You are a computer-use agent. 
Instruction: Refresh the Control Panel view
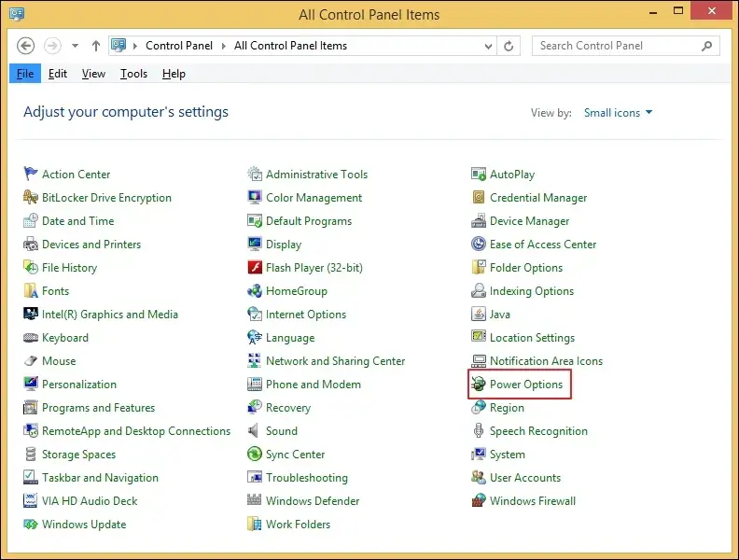[509, 46]
